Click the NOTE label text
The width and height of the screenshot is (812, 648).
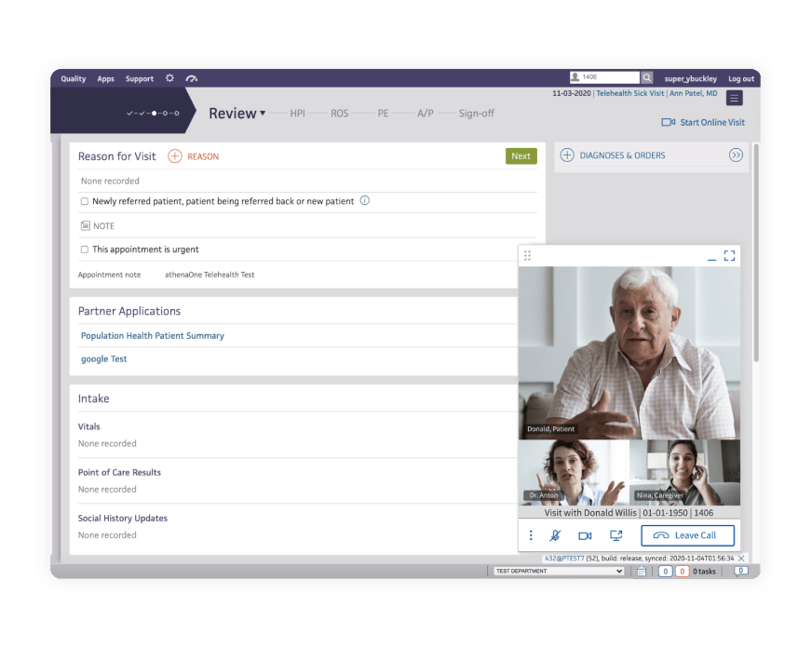pos(103,226)
